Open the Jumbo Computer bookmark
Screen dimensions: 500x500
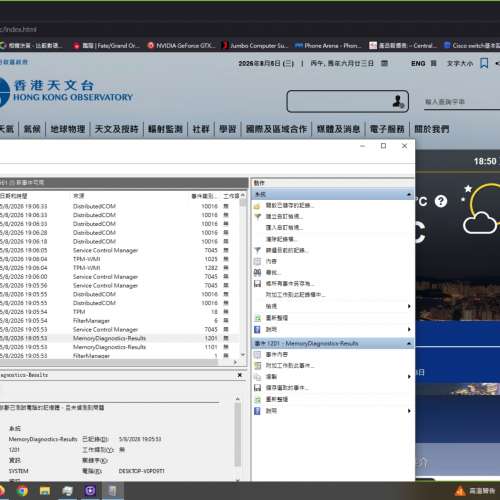(255, 45)
